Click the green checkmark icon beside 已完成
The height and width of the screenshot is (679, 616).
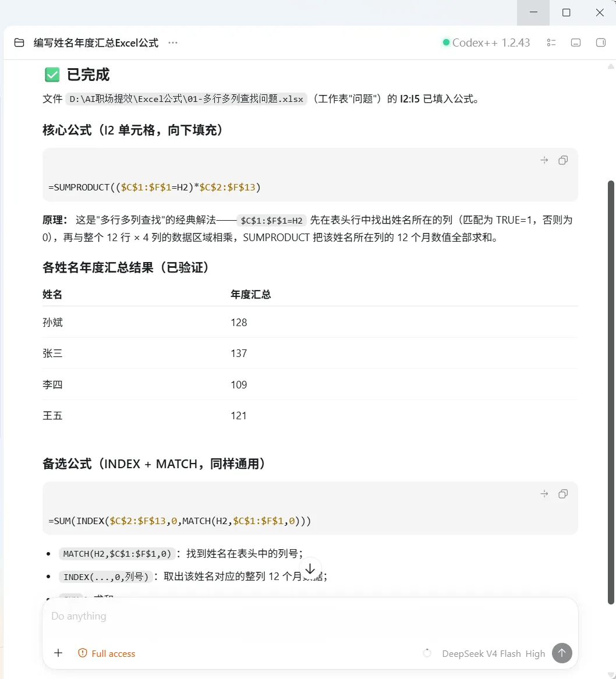coord(52,75)
